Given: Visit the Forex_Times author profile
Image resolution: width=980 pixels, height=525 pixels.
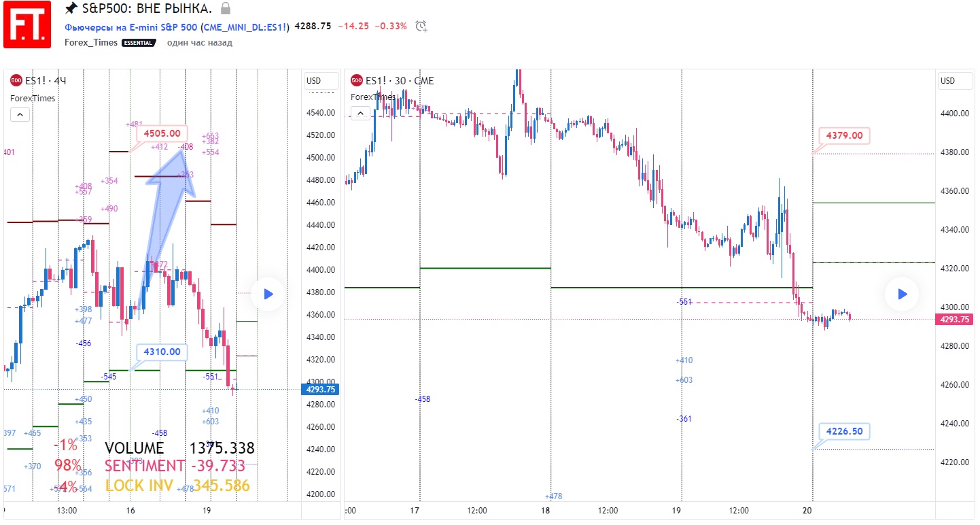Looking at the screenshot, I should point(91,42).
